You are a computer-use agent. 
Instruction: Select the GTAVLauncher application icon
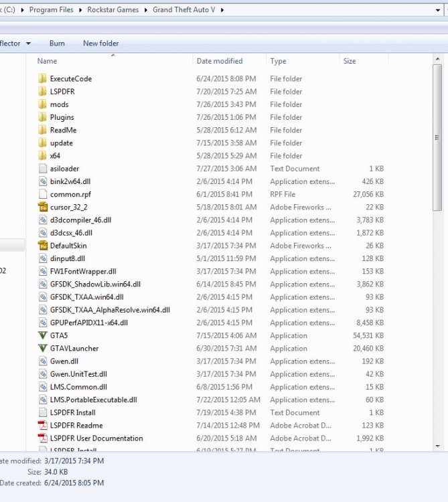pyautogui.click(x=43, y=348)
